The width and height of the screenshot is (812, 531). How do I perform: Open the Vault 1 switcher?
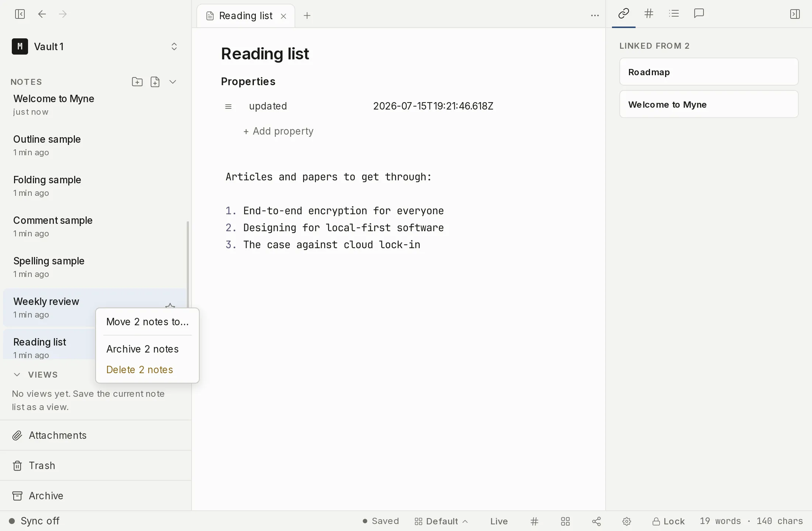[95, 46]
